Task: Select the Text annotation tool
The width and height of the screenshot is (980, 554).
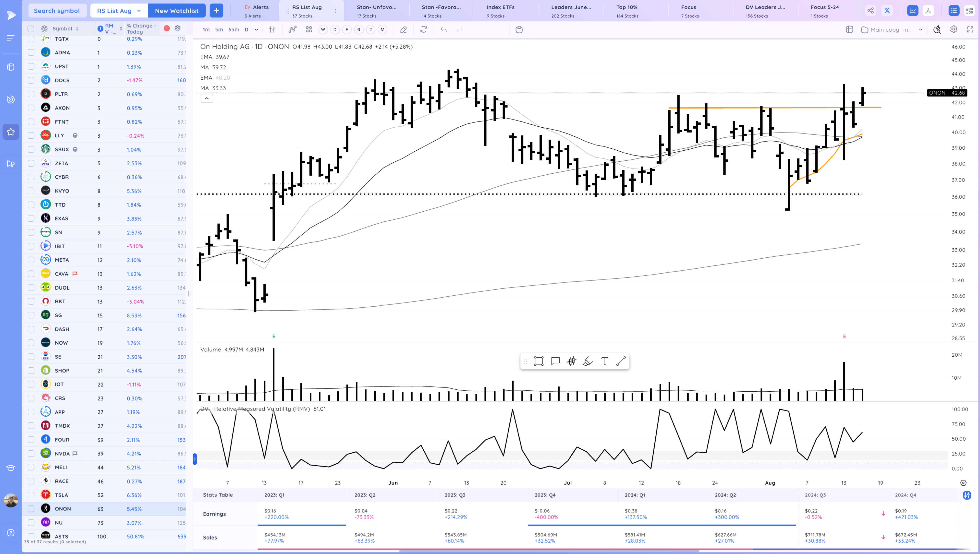Action: (x=604, y=361)
